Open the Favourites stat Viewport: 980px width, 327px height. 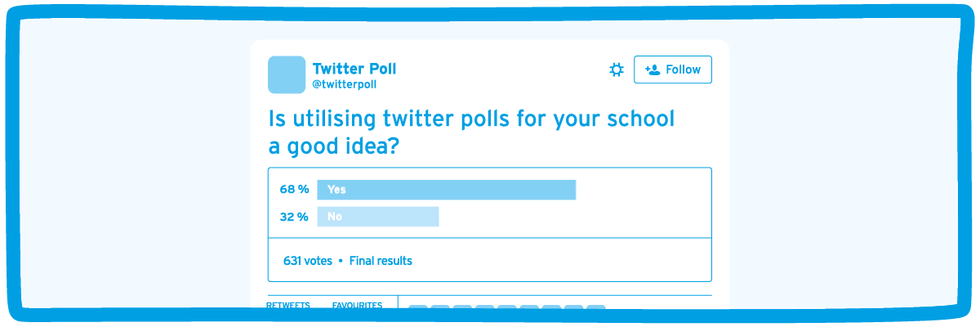(x=357, y=305)
